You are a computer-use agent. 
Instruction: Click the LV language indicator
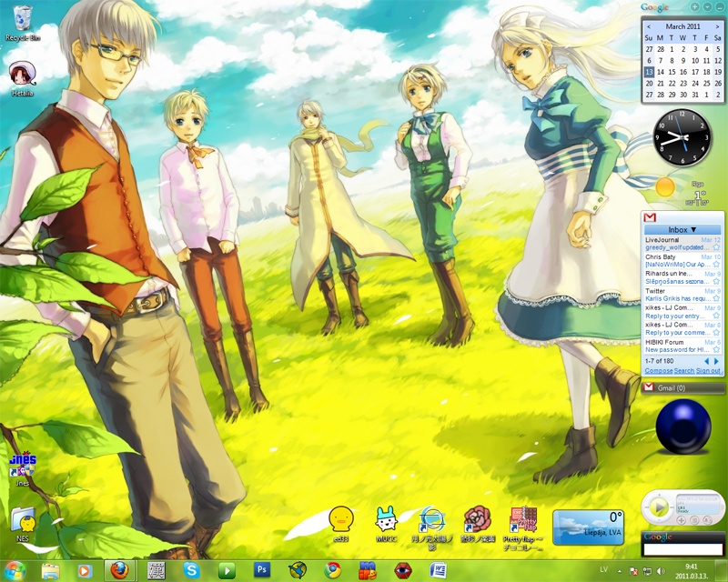(603, 569)
